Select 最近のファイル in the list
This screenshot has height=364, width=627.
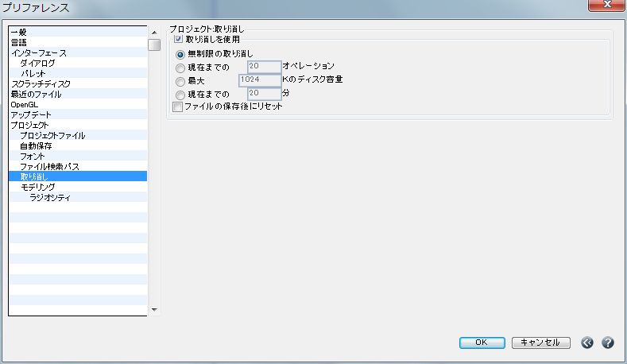click(x=78, y=95)
